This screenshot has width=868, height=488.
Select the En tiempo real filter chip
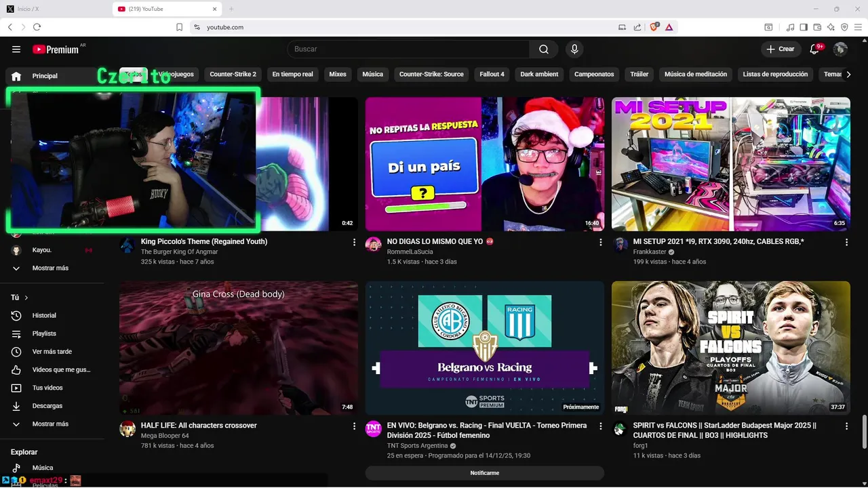coord(292,75)
